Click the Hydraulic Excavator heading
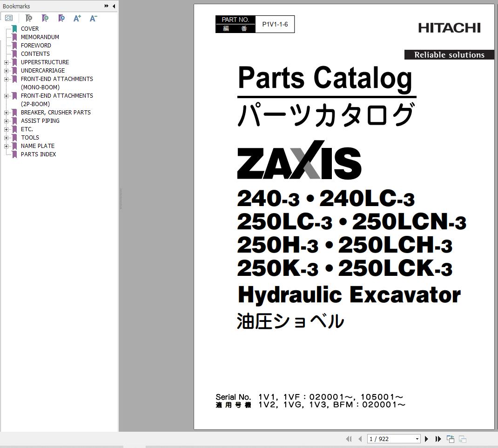The height and width of the screenshot is (448, 498). click(x=349, y=295)
